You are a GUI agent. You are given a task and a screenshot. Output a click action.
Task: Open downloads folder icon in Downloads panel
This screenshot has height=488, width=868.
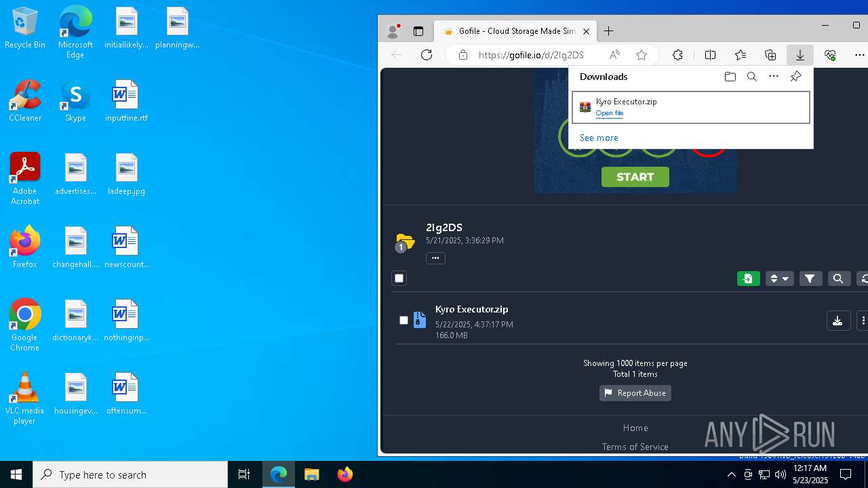click(x=730, y=77)
